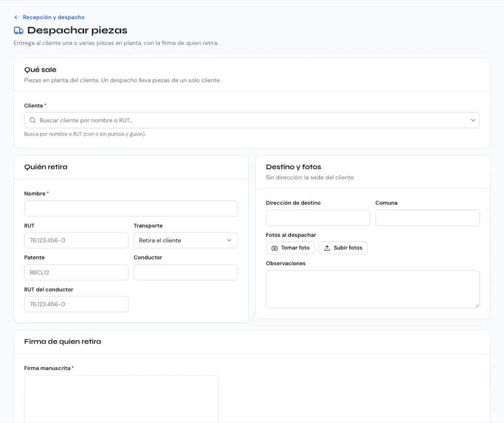Expand the Cliente dropdown chevron
The width and height of the screenshot is (504, 423).
473,121
